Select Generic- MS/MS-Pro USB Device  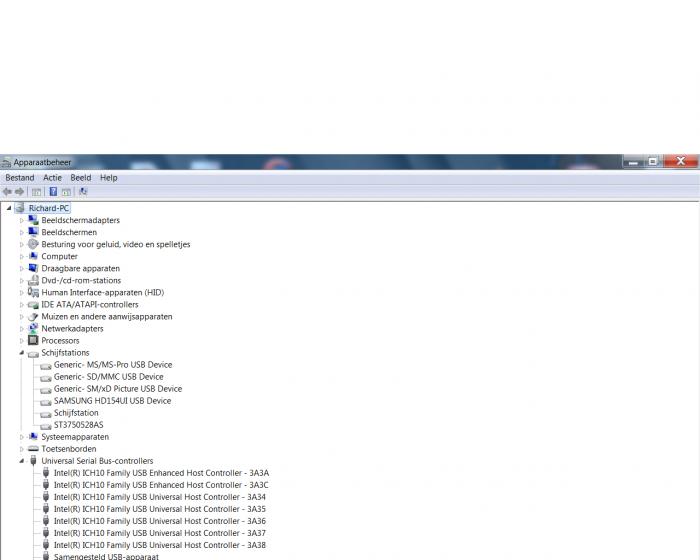(x=113, y=364)
